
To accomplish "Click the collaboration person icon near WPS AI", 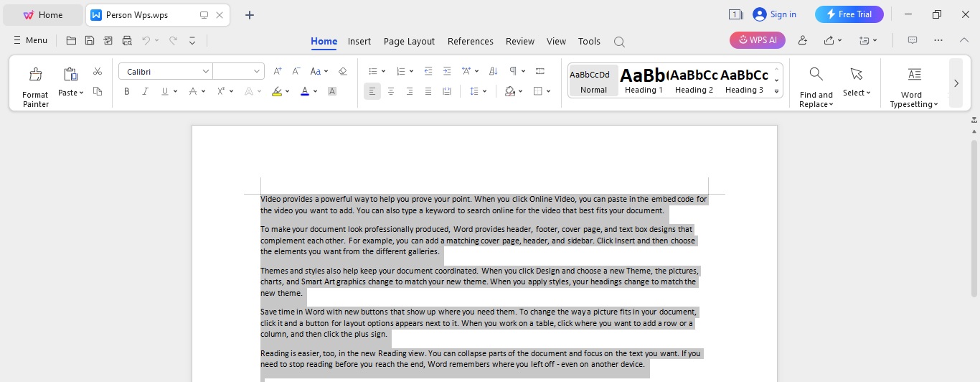I will (803, 40).
